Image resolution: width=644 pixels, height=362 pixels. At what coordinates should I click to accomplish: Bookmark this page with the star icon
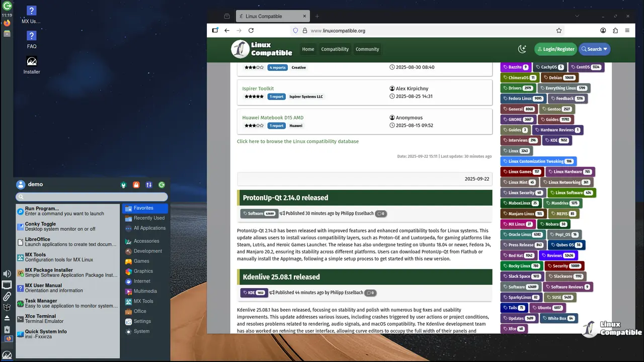pyautogui.click(x=558, y=31)
